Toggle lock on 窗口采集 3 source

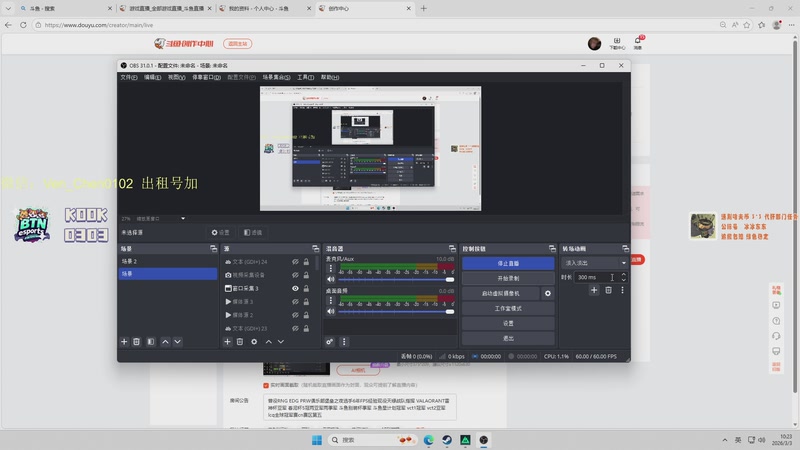(x=306, y=288)
